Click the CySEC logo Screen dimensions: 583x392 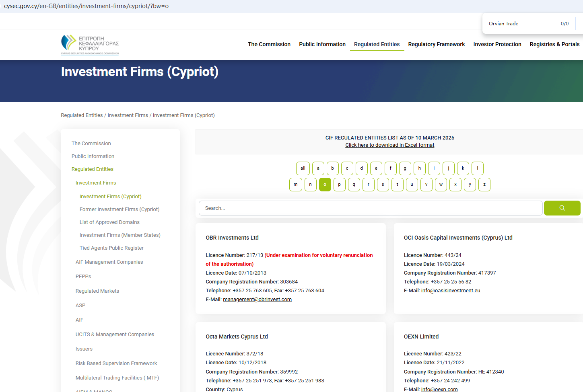coord(90,44)
